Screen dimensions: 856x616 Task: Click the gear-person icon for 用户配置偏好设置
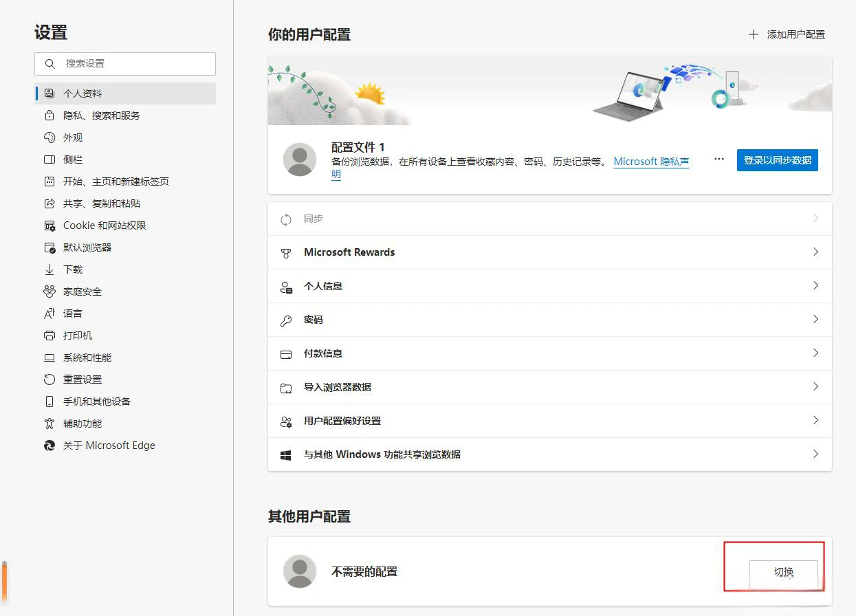point(286,421)
